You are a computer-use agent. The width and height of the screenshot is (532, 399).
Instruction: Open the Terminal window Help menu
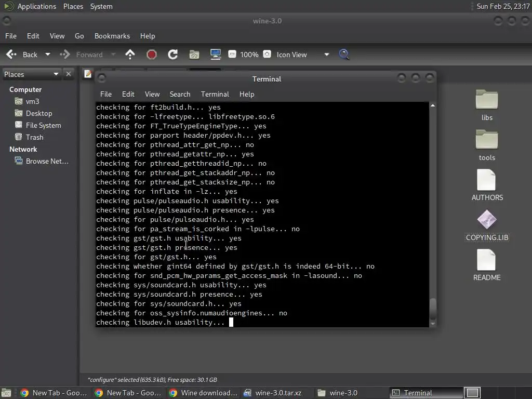pyautogui.click(x=247, y=95)
